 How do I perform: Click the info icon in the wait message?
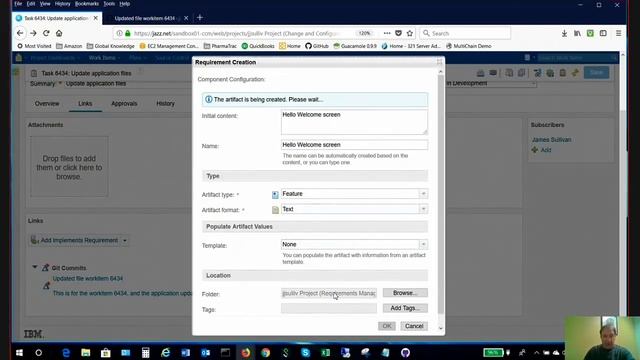pyautogui.click(x=209, y=99)
